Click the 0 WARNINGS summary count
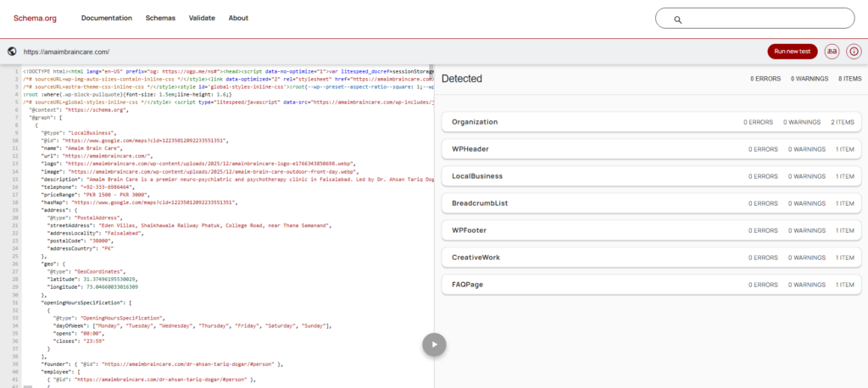Screen dimensions: 868x388 pyautogui.click(x=810, y=79)
